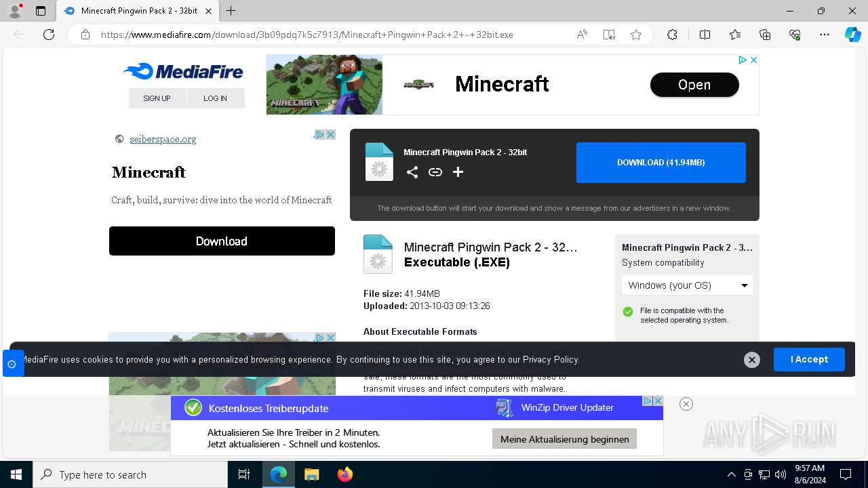This screenshot has width=868, height=488.
Task: Click Meine Aktualisierung beginnen button
Action: (564, 439)
